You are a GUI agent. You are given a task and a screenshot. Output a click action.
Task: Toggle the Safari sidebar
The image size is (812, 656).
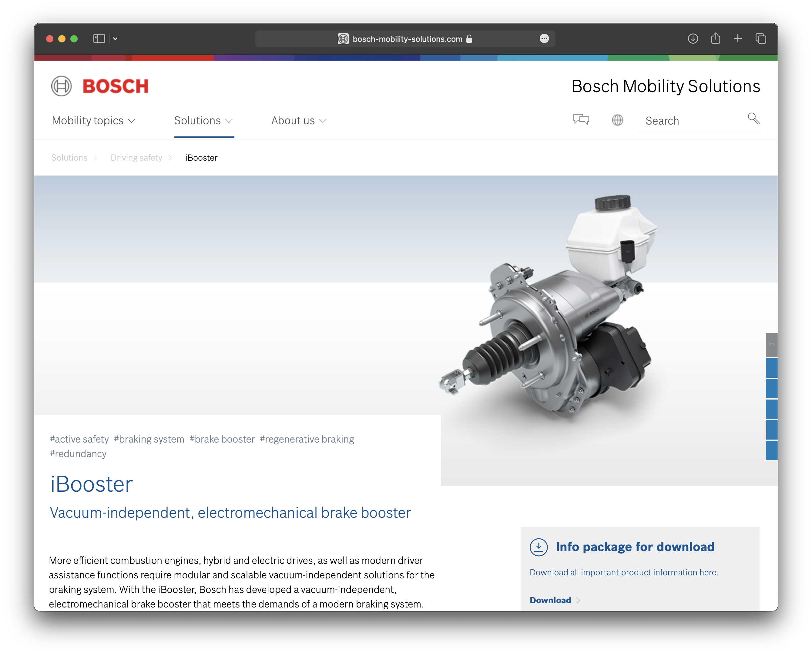99,38
